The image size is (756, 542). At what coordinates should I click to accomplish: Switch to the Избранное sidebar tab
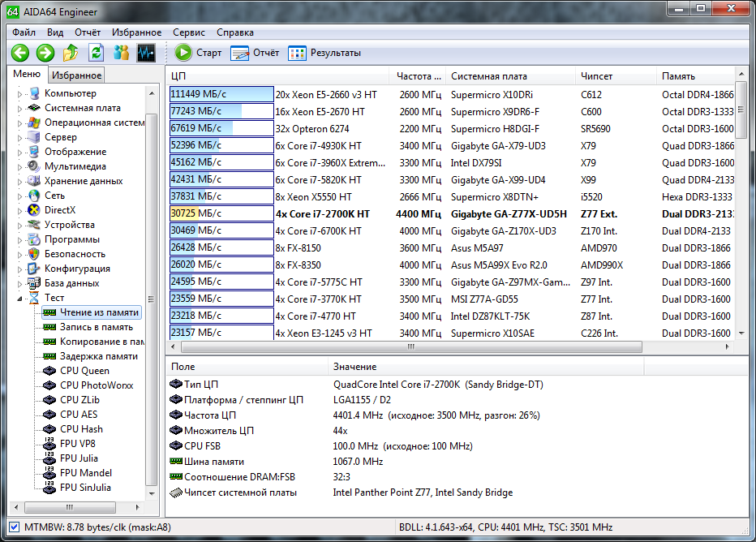point(77,75)
